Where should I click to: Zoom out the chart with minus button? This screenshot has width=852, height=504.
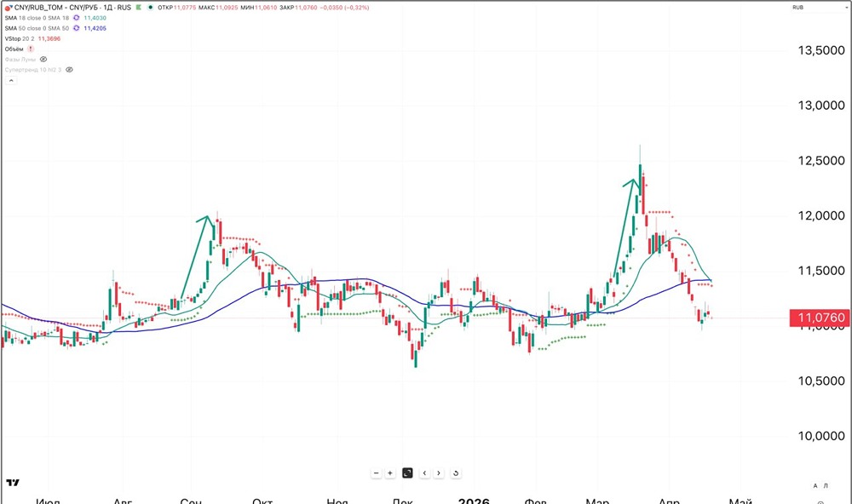376,473
